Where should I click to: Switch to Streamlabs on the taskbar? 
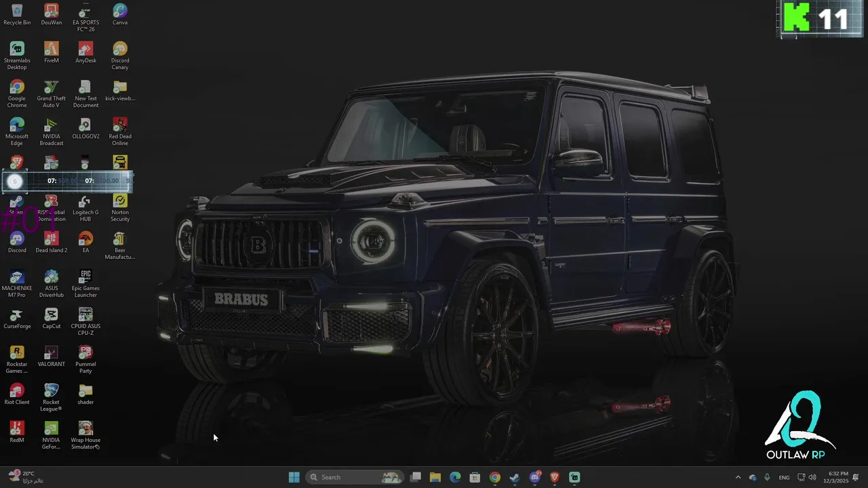pos(574,477)
